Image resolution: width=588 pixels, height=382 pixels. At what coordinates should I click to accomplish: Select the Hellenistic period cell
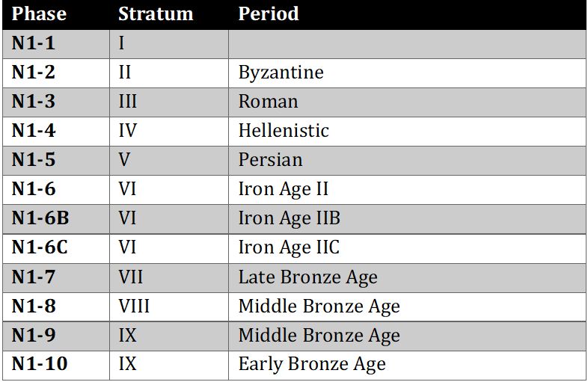point(284,131)
